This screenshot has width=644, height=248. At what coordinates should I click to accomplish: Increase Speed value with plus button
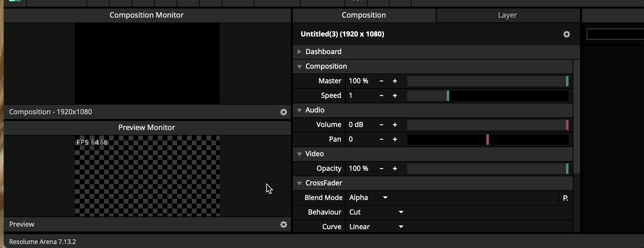point(394,95)
